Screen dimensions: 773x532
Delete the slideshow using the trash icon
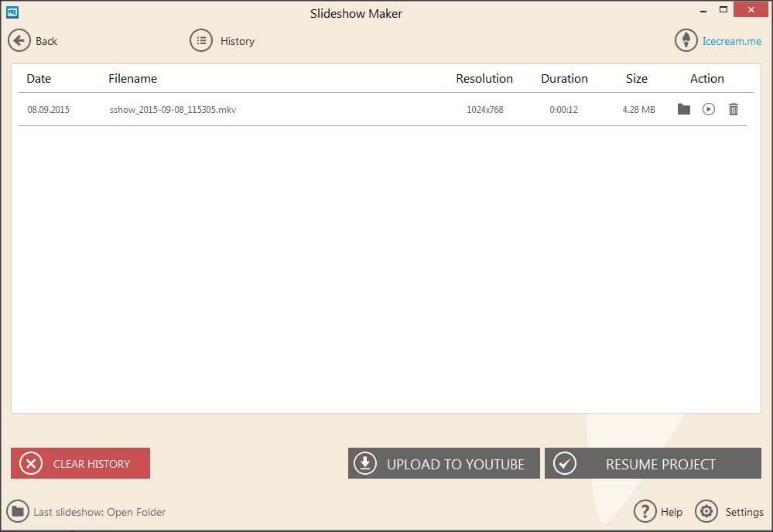(734, 109)
